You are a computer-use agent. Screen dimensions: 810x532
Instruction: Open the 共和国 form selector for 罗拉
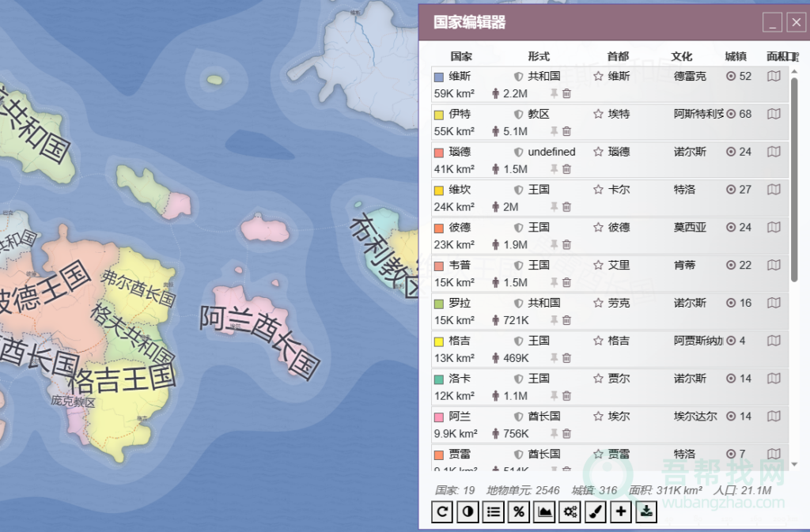[538, 303]
